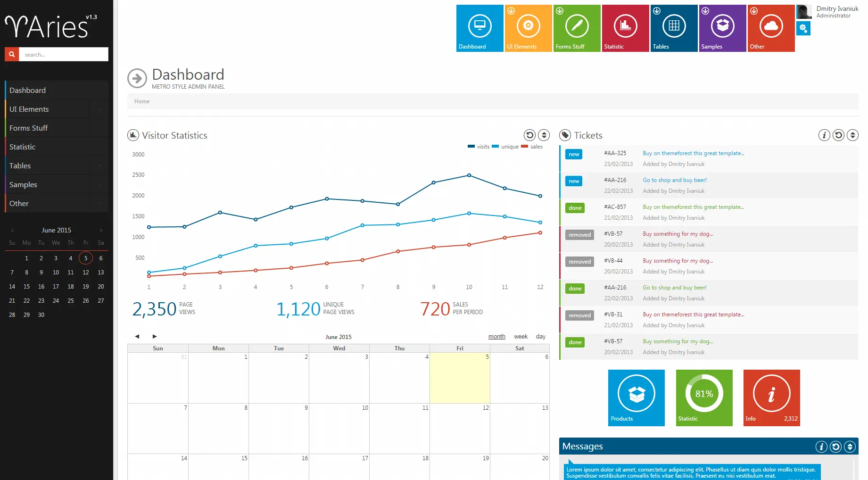The height and width of the screenshot is (480, 868).
Task: Open Statistic in the sidebar menu
Action: click(57, 147)
